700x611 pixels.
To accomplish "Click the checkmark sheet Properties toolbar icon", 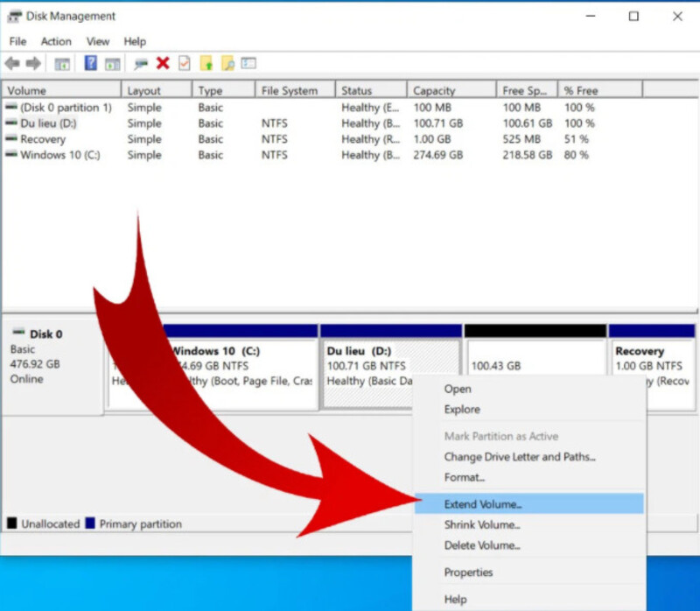I will click(185, 63).
